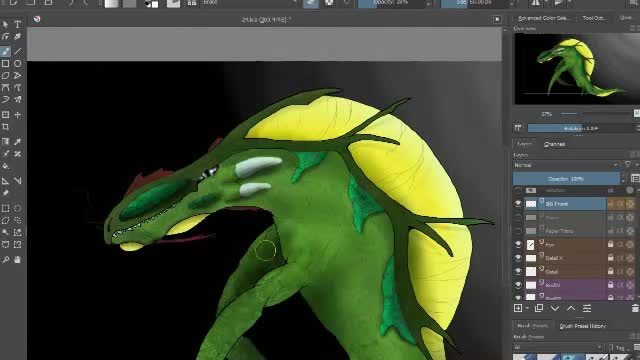Select the Freehand Brush tool
Viewport: 640px width, 360px height.
coord(5,51)
